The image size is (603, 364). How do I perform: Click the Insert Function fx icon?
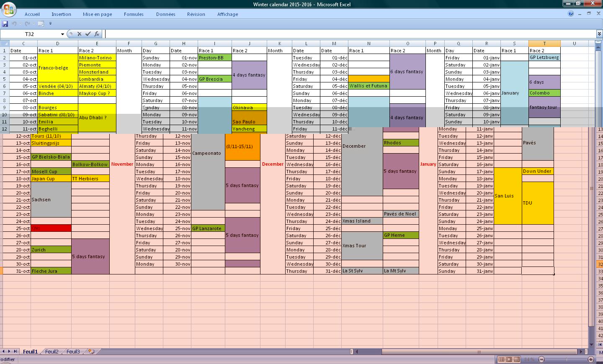click(x=97, y=34)
